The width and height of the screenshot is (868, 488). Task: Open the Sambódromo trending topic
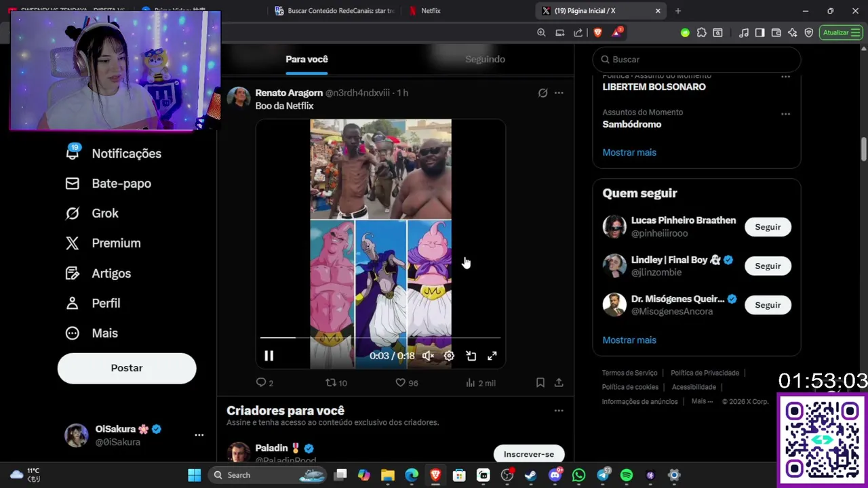pyautogui.click(x=631, y=124)
